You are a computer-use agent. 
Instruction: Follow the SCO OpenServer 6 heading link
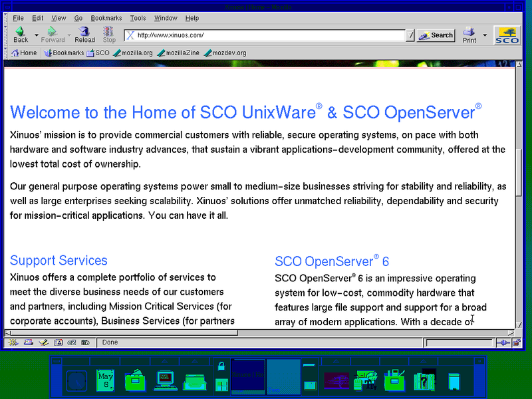331,261
